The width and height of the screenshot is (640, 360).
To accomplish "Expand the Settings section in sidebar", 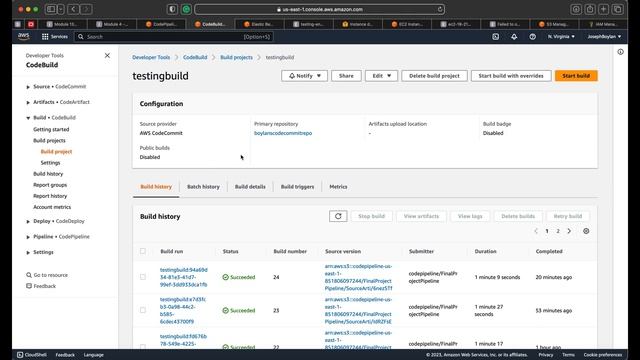I will [28, 253].
